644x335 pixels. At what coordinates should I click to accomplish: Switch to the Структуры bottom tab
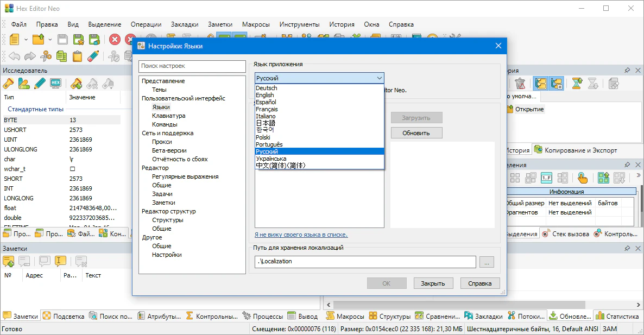[389, 317]
